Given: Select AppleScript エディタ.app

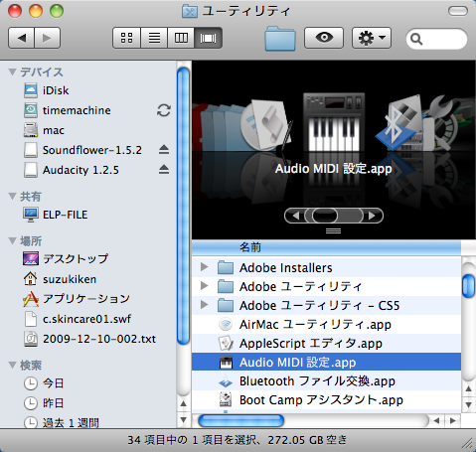Looking at the screenshot, I should pos(326,343).
